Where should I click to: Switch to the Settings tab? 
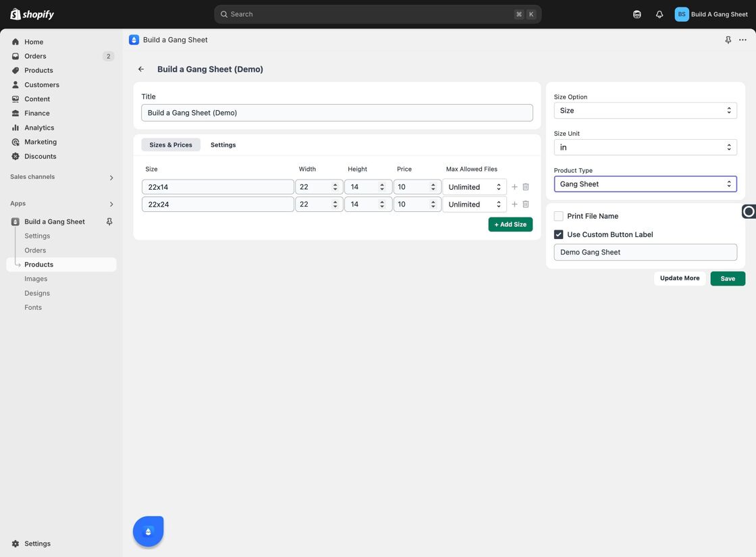pos(223,144)
